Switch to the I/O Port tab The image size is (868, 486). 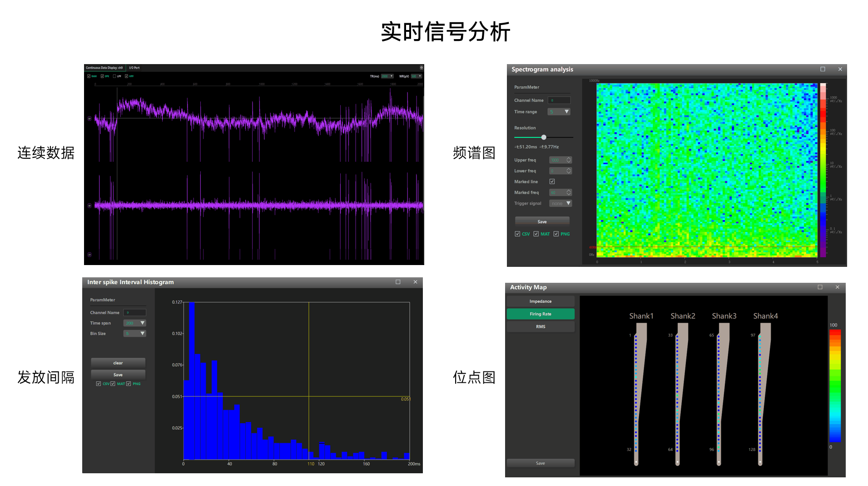click(x=134, y=68)
